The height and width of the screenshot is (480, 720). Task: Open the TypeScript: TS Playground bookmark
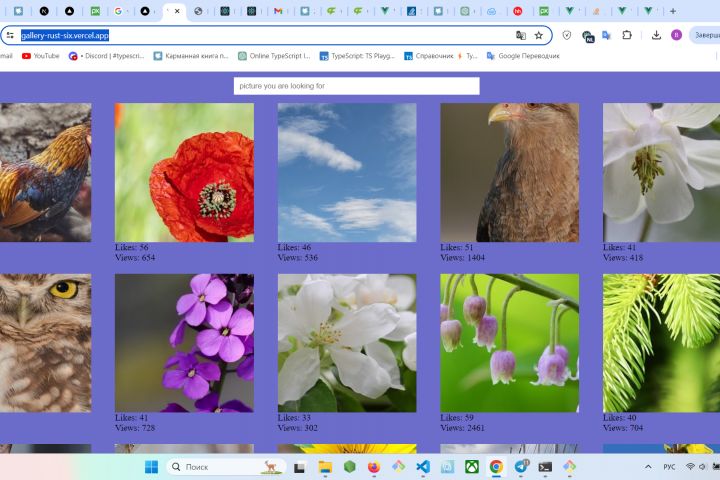pos(357,56)
